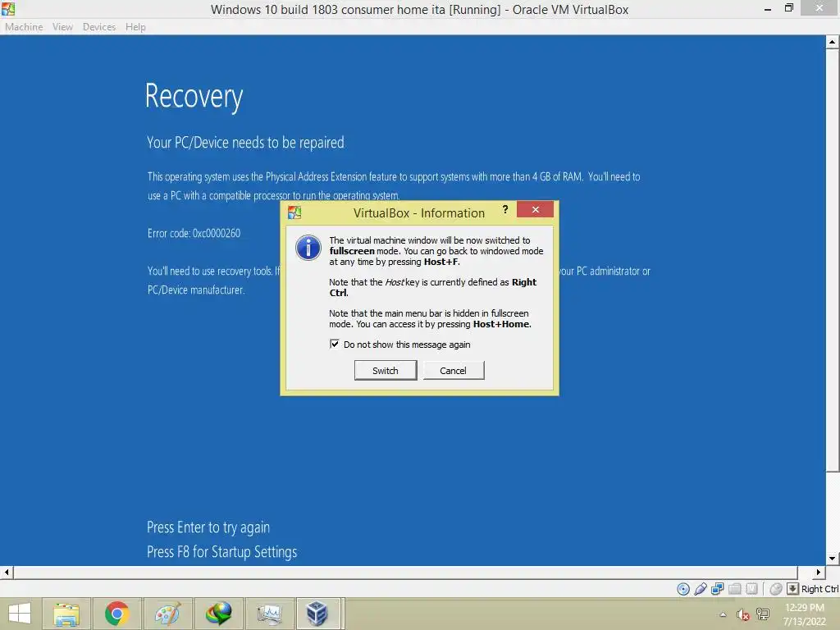Click 'Press Enter to try again' text
The width and height of the screenshot is (840, 630).
coord(208,527)
